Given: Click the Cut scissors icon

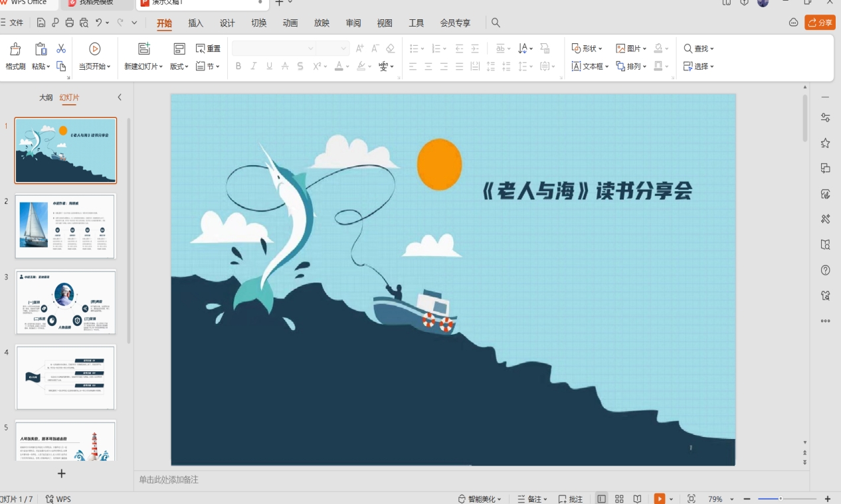Looking at the screenshot, I should coord(61,48).
